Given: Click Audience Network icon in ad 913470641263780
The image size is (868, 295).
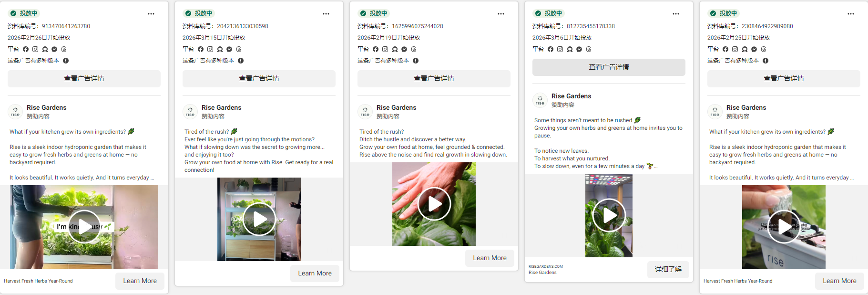Looking at the screenshot, I should coord(45,49).
